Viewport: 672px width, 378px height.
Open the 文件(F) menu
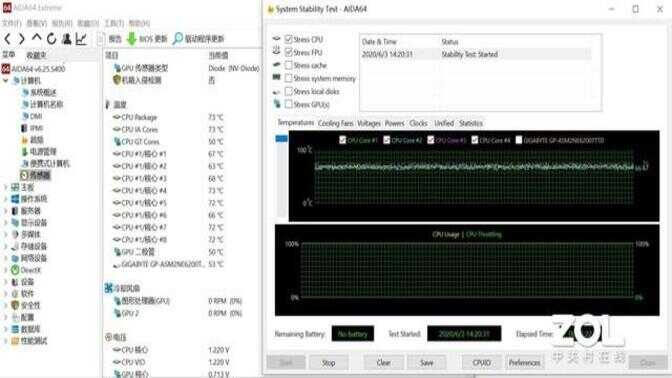pyautogui.click(x=12, y=23)
